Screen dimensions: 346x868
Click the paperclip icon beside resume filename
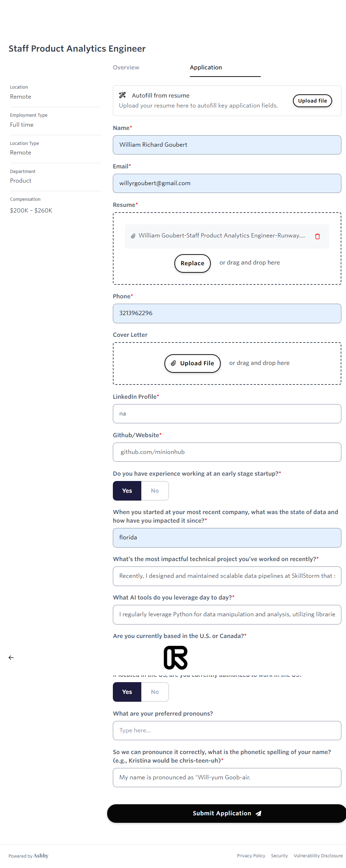pos(133,236)
